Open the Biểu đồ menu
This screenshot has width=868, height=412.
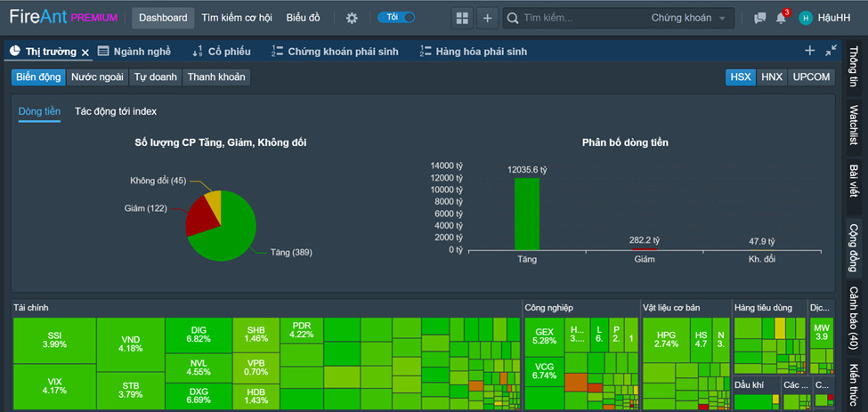[303, 18]
